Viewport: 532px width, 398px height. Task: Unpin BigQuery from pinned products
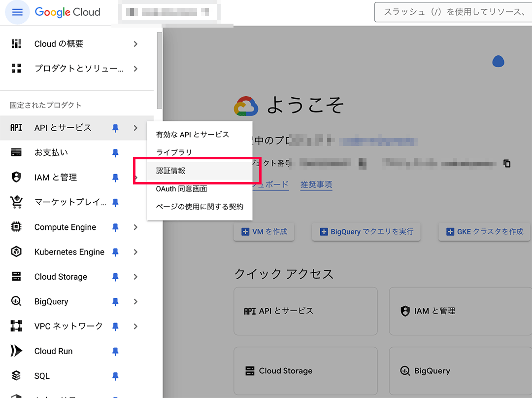[x=115, y=301]
